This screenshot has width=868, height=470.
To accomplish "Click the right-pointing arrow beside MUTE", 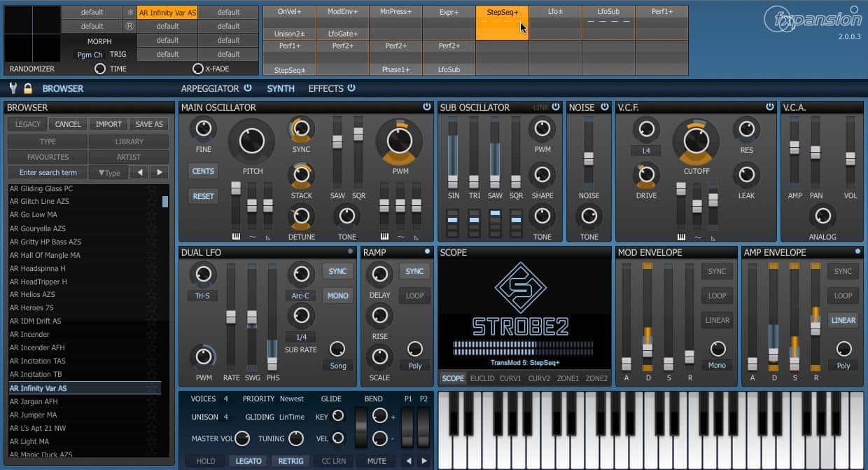I will pos(423,461).
